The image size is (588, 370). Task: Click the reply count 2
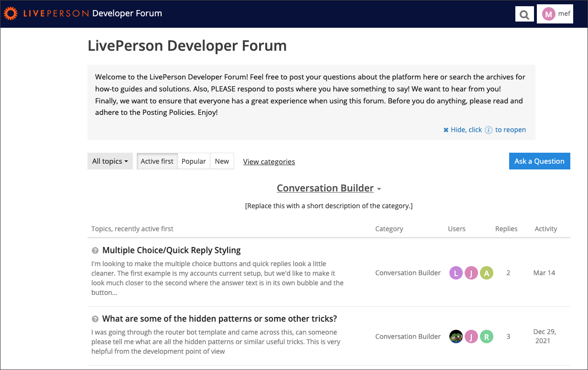click(x=508, y=273)
